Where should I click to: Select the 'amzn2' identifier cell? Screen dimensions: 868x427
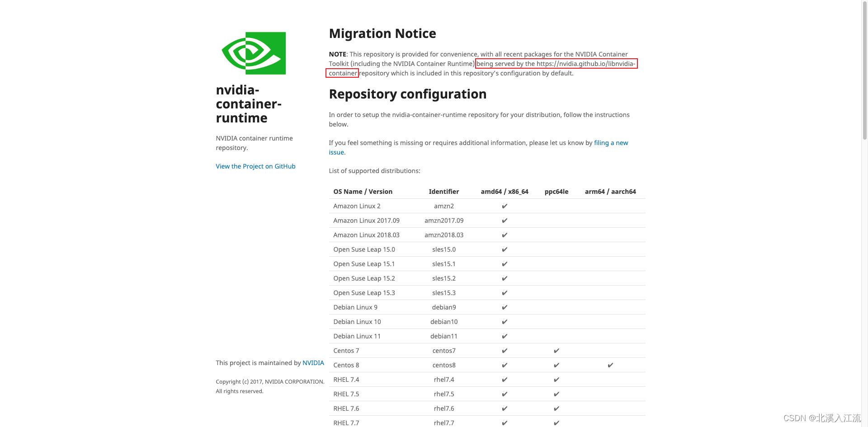click(444, 206)
